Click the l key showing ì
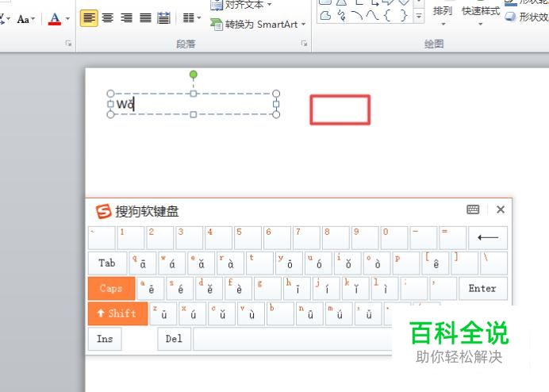 tap(385, 288)
